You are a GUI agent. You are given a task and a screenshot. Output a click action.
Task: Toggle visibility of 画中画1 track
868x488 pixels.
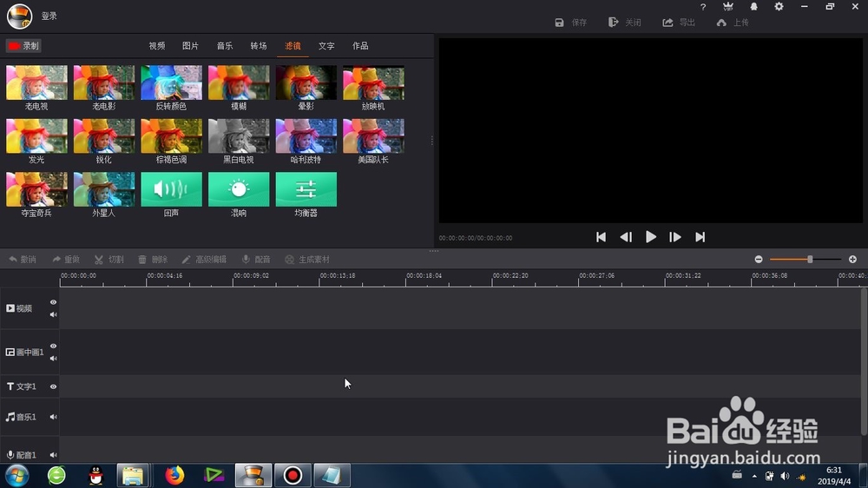point(53,346)
